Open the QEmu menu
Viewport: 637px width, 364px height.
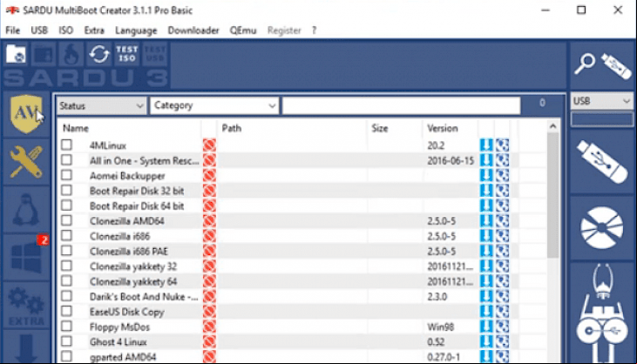[243, 30]
